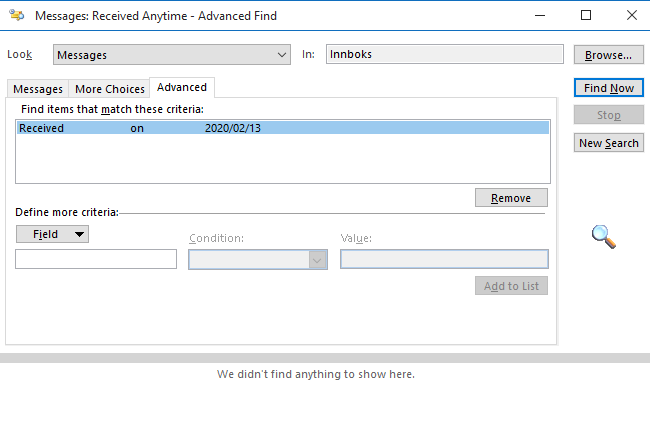Viewport: 650px width, 430px height.
Task: Open the Condition combo box
Action: [x=258, y=260]
